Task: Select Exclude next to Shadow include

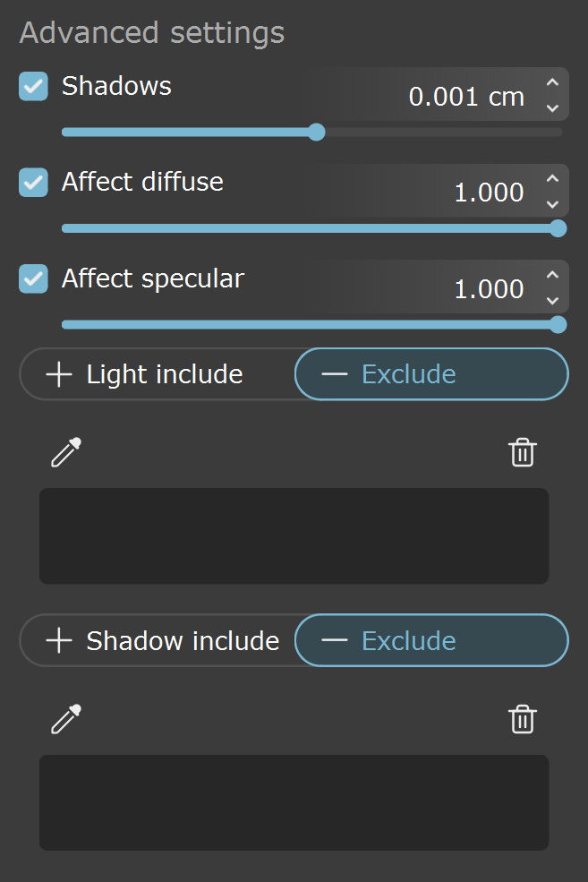Action: click(431, 640)
